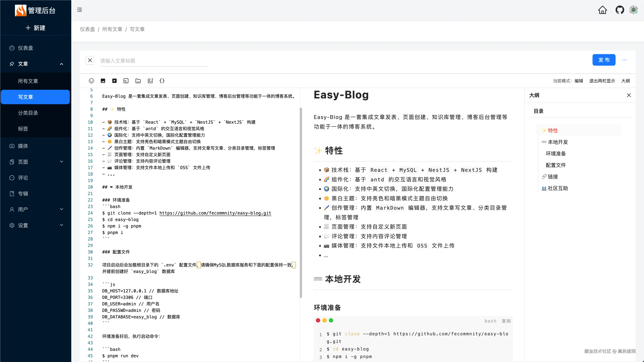Click the editor pane vertical scrollbar
The image size is (644, 362).
301,203
